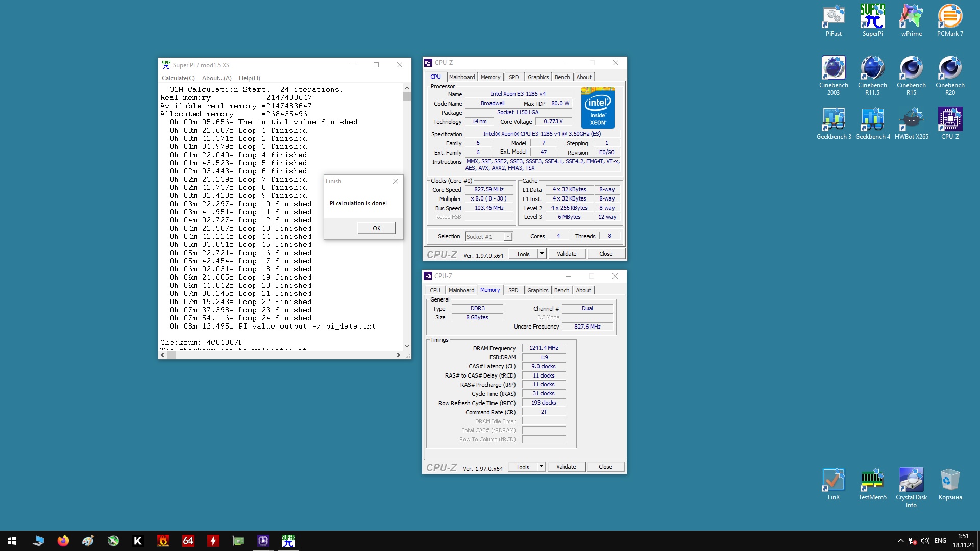
Task: Switch to CPU-Z via purple taskbar icon
Action: [263, 541]
